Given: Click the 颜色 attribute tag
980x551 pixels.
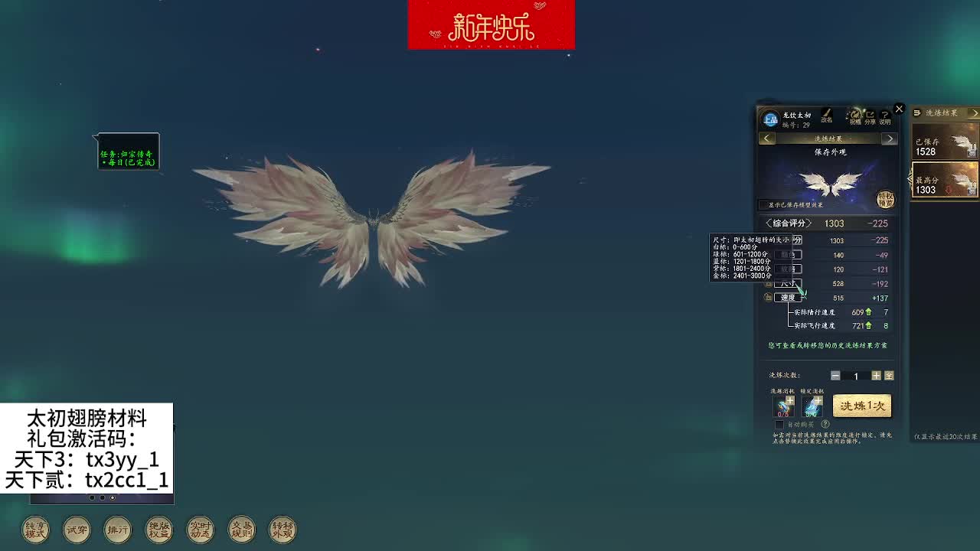Looking at the screenshot, I should [788, 255].
